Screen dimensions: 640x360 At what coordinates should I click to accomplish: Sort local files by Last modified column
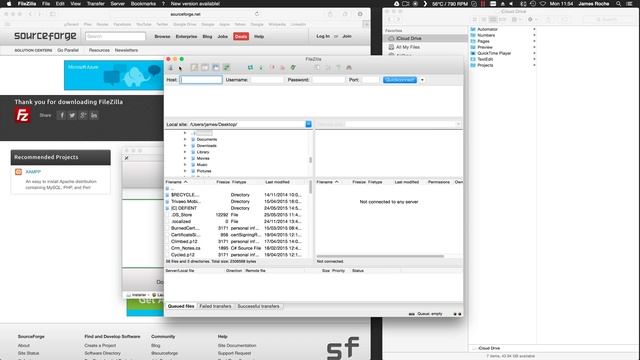(x=278, y=182)
